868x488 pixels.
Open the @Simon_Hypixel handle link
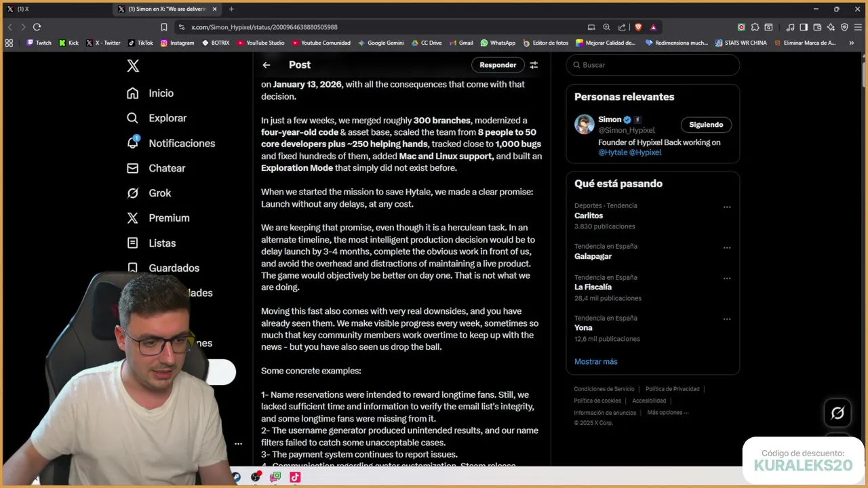pyautogui.click(x=627, y=130)
